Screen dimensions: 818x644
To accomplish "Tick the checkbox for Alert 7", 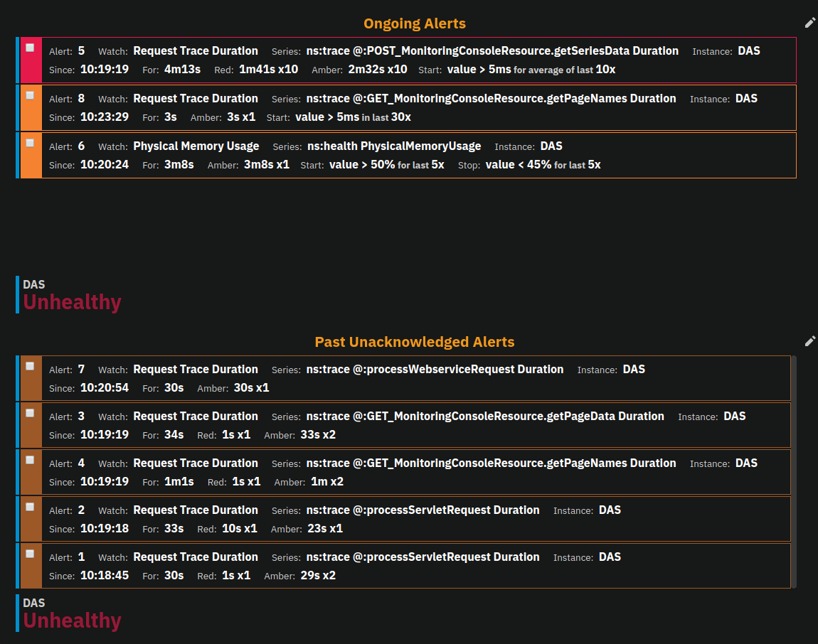I will point(29,366).
